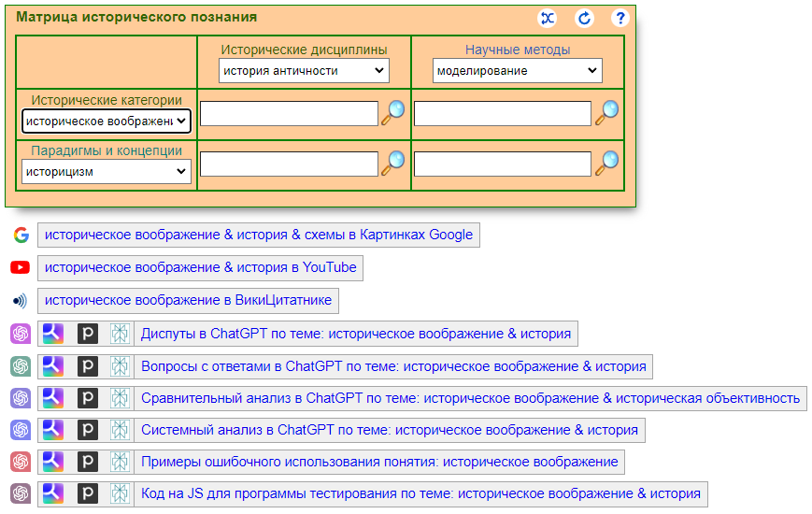Click the mauve ChatGPT icon beside Код на JS

[21, 493]
